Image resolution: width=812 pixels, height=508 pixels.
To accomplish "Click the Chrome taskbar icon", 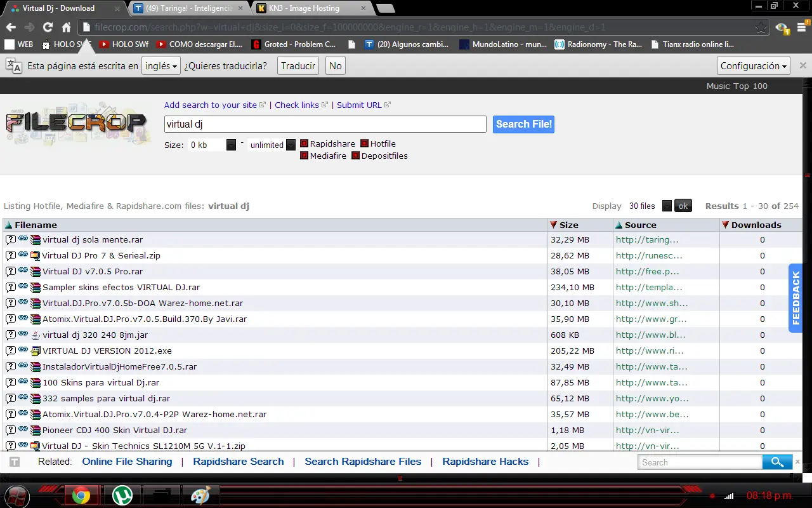I will click(81, 495).
